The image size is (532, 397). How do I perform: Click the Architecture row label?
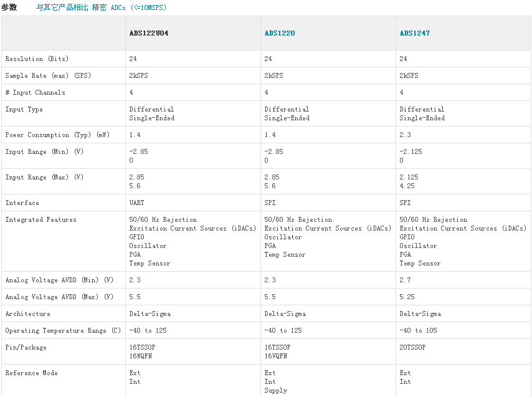click(27, 313)
